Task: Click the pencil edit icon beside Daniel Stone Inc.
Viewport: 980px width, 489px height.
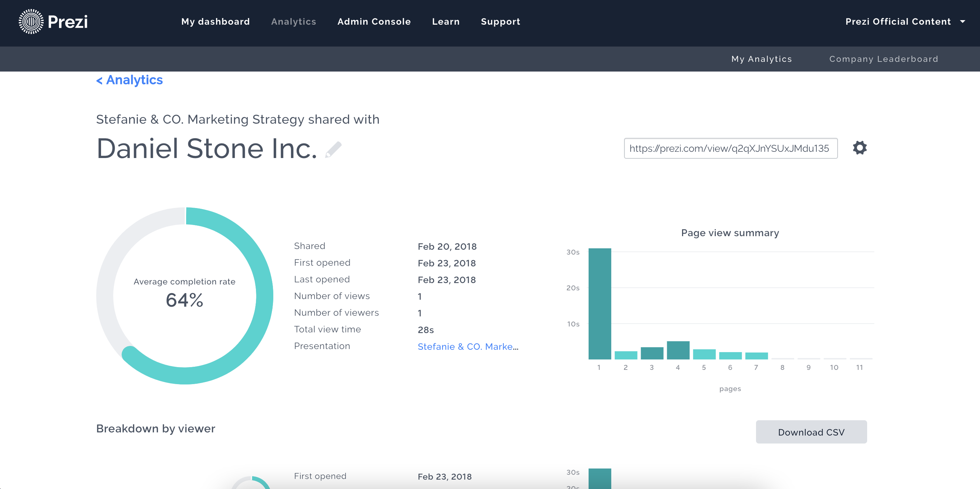Action: click(333, 149)
